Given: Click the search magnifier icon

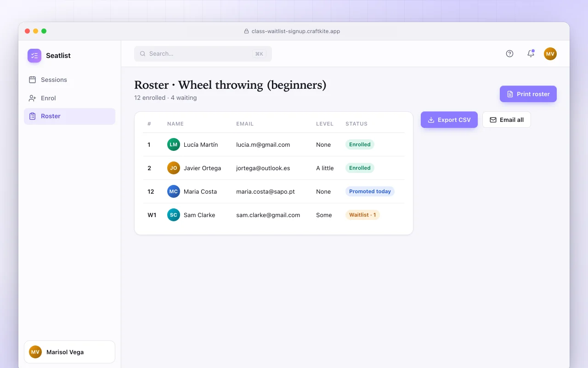Looking at the screenshot, I should 143,54.
